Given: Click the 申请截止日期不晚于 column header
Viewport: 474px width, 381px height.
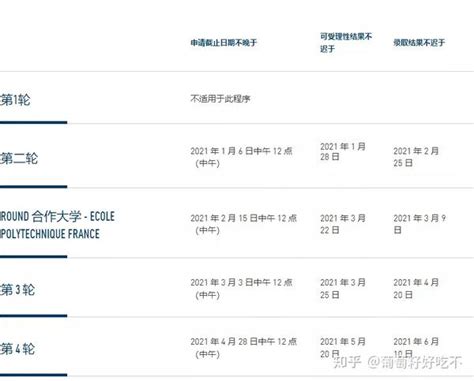Looking at the screenshot, I should pyautogui.click(x=224, y=43).
